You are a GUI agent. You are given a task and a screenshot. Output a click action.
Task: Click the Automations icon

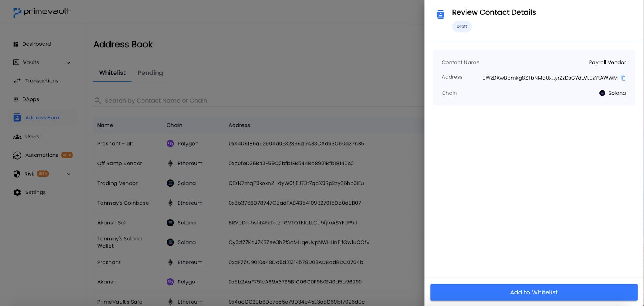(x=17, y=155)
